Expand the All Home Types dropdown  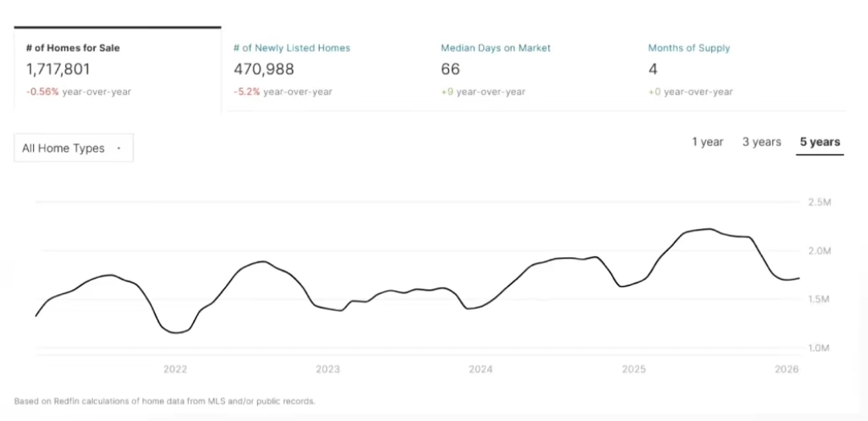(73, 148)
